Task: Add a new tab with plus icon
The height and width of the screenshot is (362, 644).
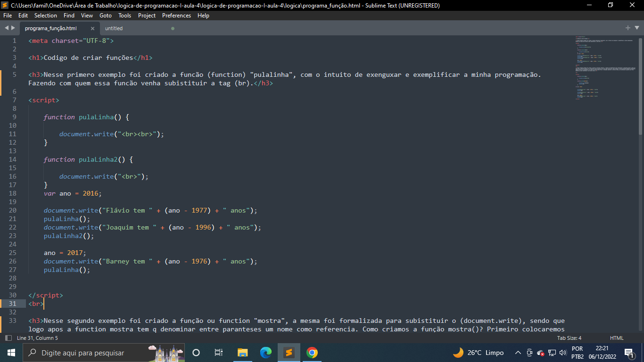Action: [x=628, y=28]
